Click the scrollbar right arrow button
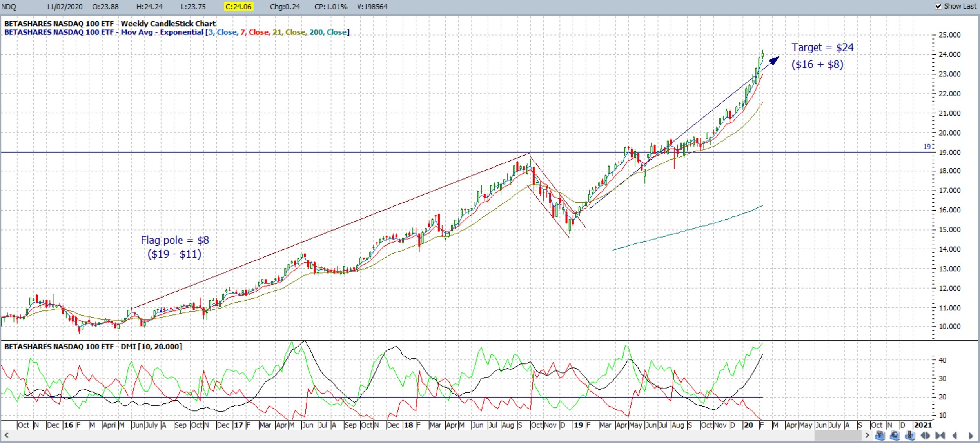The height and width of the screenshot is (443, 980). click(867, 435)
